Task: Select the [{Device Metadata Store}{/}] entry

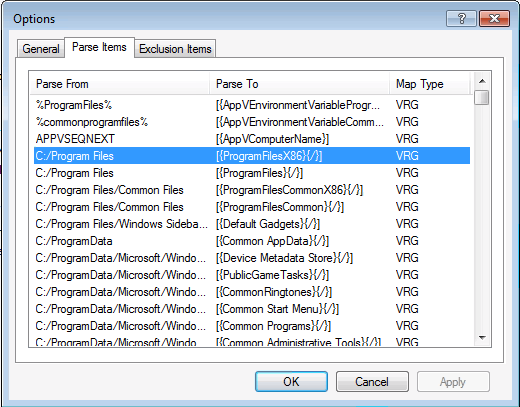Action: [284, 258]
